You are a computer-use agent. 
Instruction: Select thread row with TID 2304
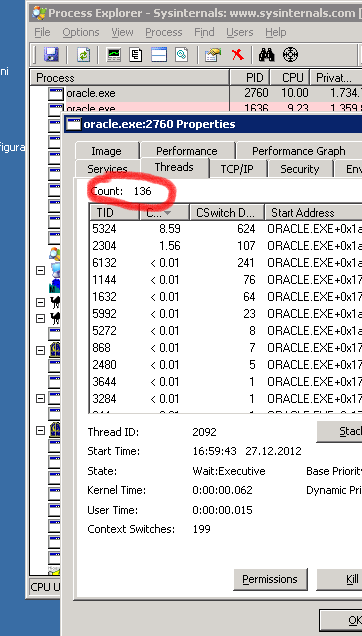pyautogui.click(x=226, y=246)
